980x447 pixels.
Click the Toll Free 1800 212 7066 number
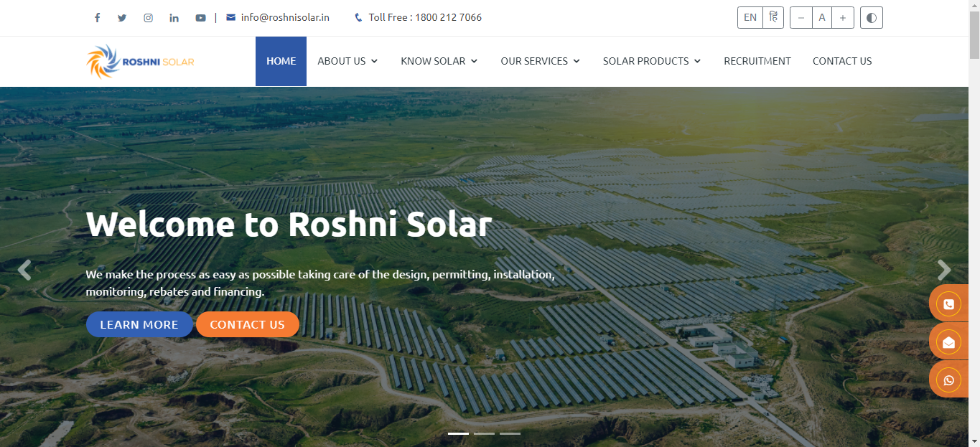[425, 18]
